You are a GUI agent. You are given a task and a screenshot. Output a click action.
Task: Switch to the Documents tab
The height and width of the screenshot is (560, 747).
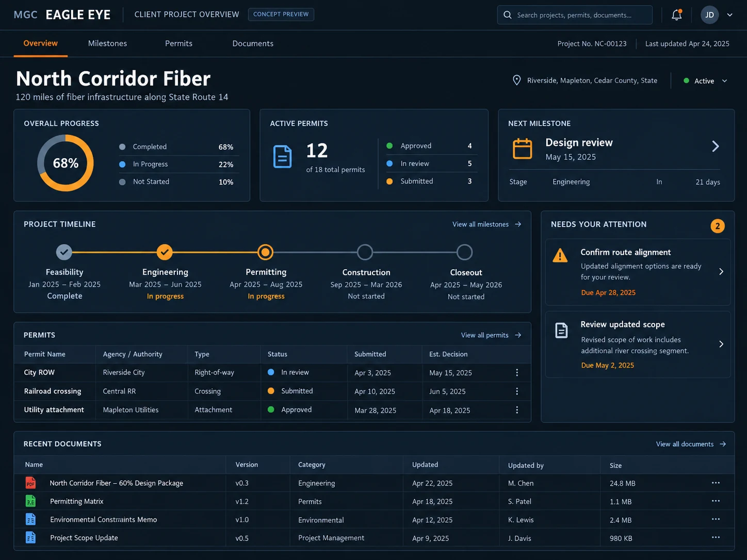point(253,43)
